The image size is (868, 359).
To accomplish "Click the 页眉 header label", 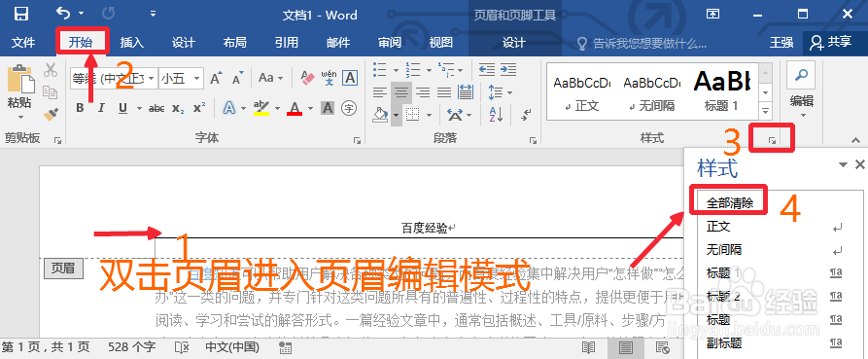I will 63,269.
